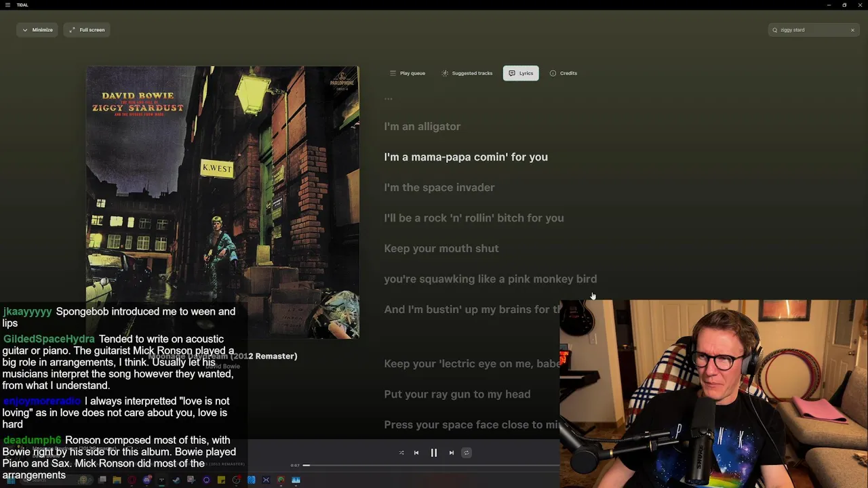Skip to the previous track
This screenshot has width=868, height=488.
[416, 453]
